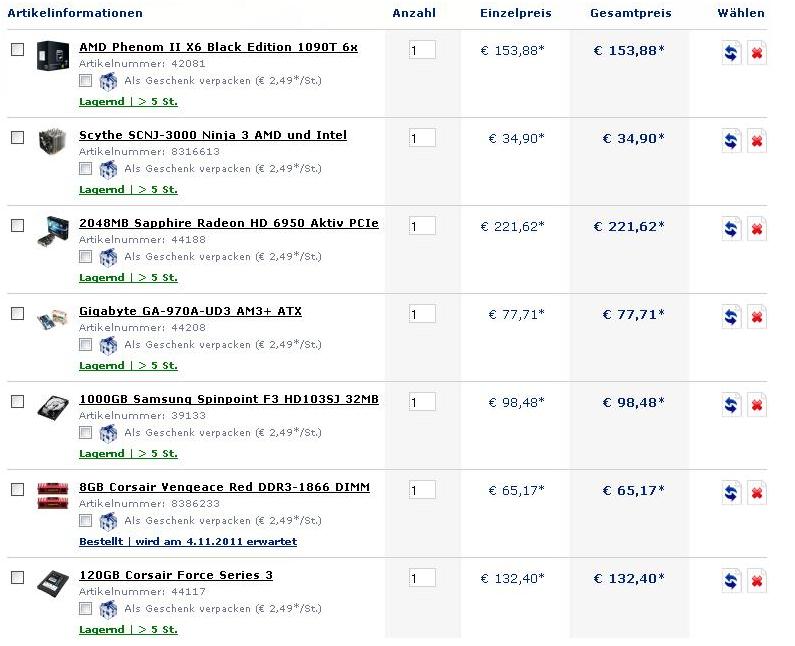Viewport: 795px width, 646px height.
Task: Open the Samsung Spinpoint hard drive thumbnail
Action: 53,408
